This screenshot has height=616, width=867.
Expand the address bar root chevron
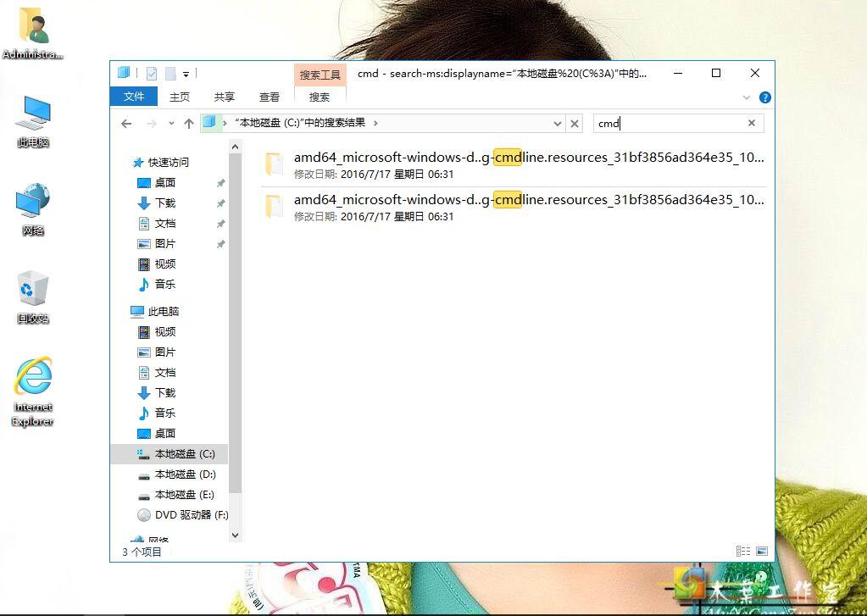[225, 123]
